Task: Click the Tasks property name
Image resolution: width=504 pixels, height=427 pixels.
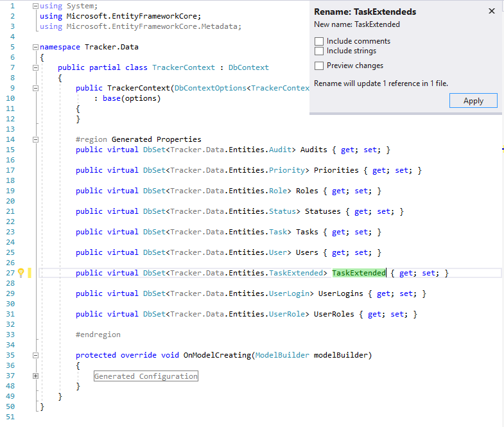Action: [307, 232]
